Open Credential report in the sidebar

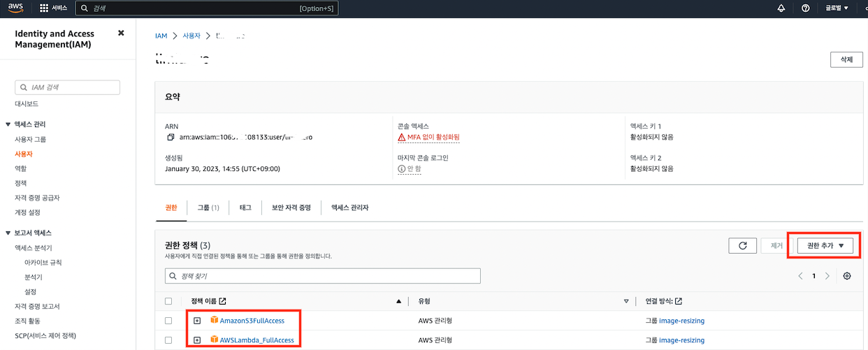pos(37,307)
